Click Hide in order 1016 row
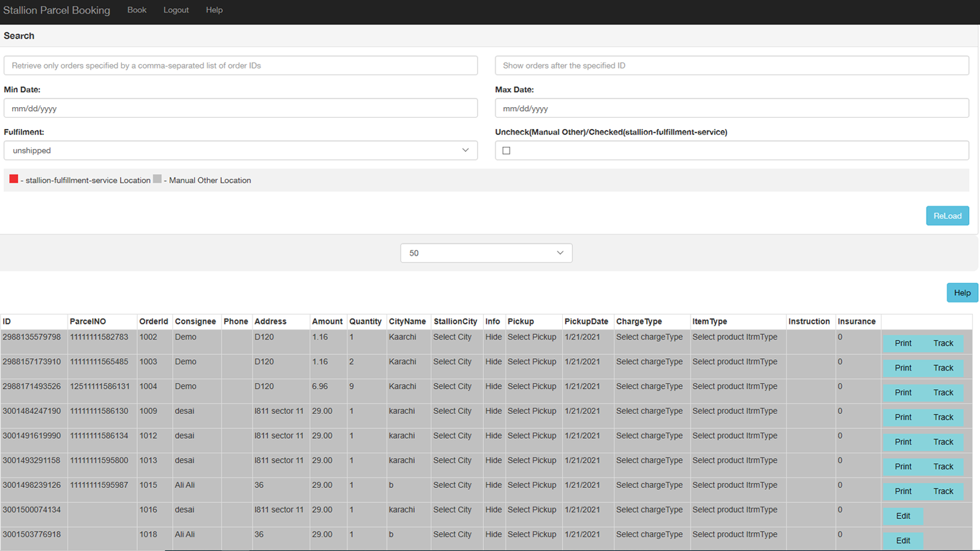 [494, 509]
